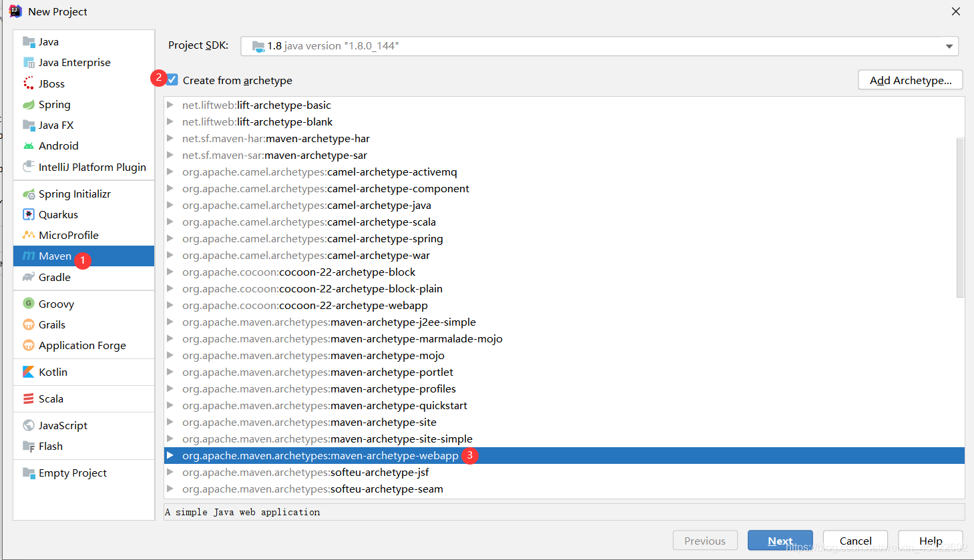
Task: Select camel-archetype-spring row
Action: [x=564, y=238]
